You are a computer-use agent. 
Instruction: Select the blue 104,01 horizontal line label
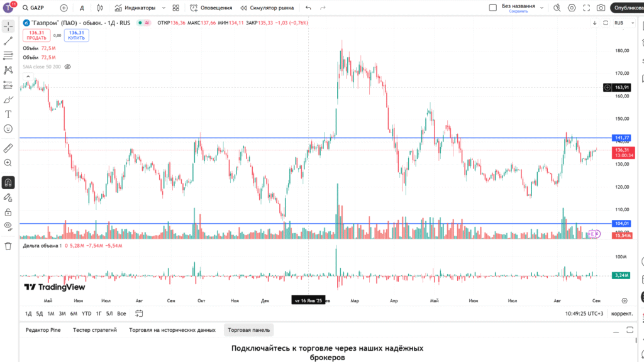tap(622, 224)
